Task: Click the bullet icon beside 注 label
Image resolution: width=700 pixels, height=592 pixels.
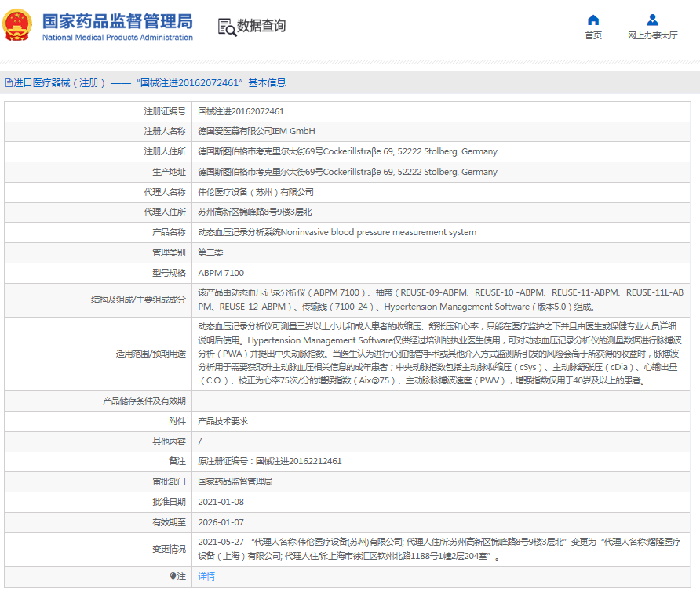Action: coord(173,576)
